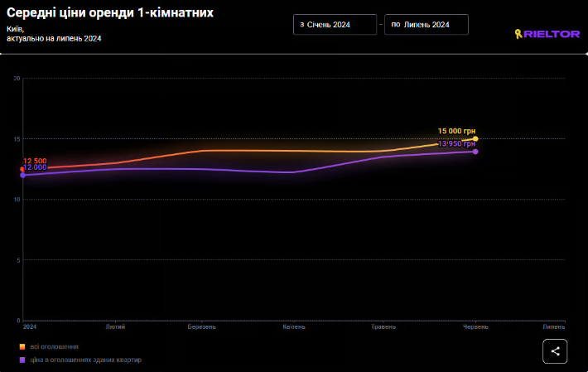Screen dimensions: 588x372
Task: Click the 'Червень' x-axis label
Action: (475, 327)
